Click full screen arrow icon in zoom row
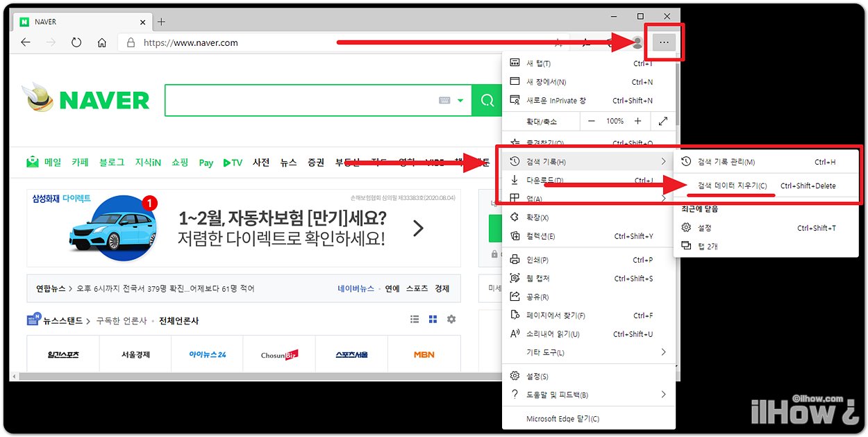 pos(662,121)
